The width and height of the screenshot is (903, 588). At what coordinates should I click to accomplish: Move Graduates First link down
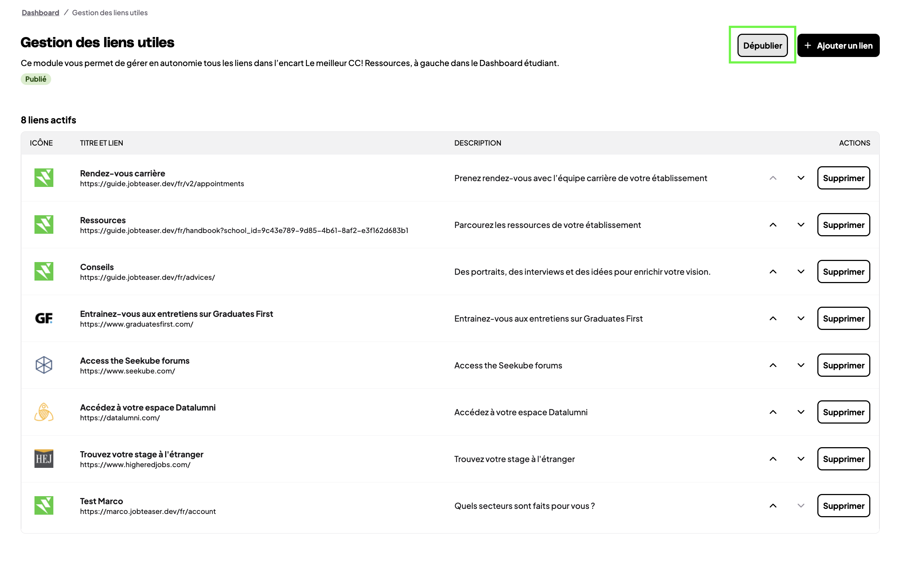(x=801, y=318)
